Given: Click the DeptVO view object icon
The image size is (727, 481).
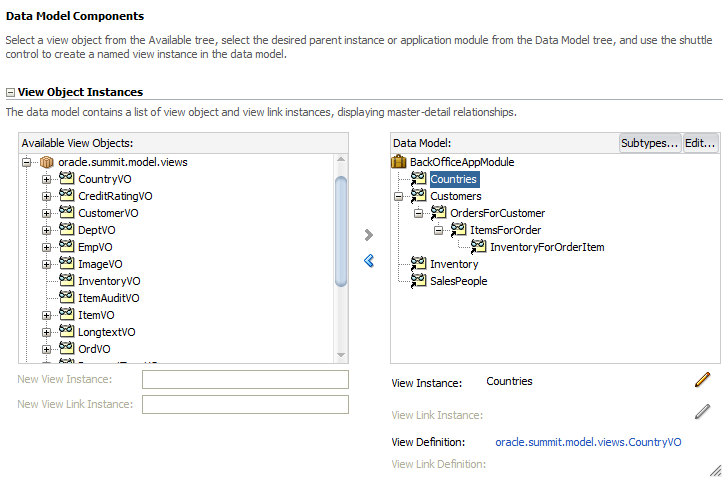Looking at the screenshot, I should (66, 229).
